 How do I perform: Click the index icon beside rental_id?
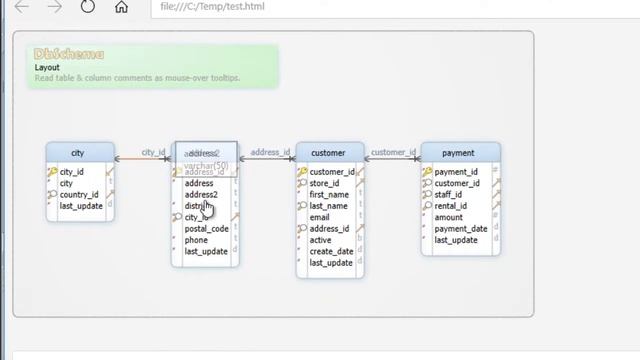coord(427,206)
